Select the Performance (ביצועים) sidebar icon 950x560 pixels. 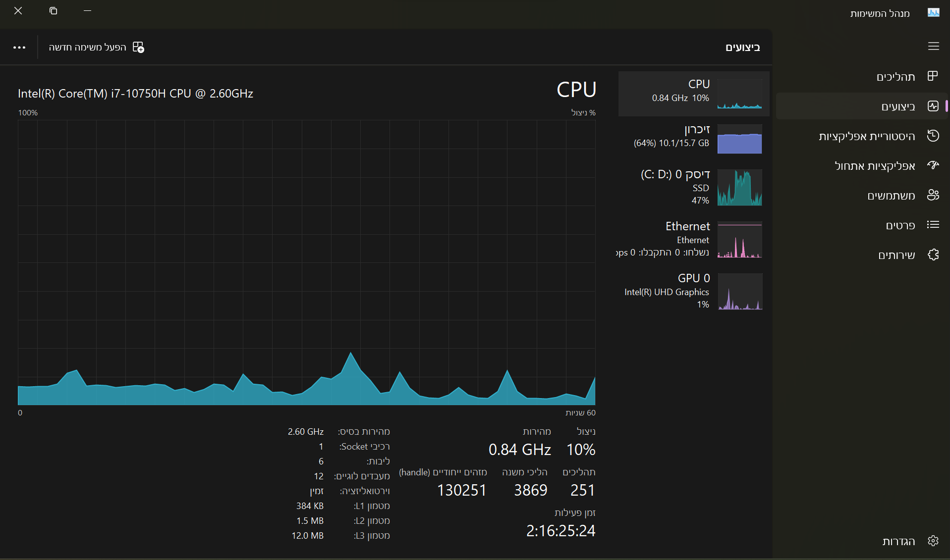933,106
